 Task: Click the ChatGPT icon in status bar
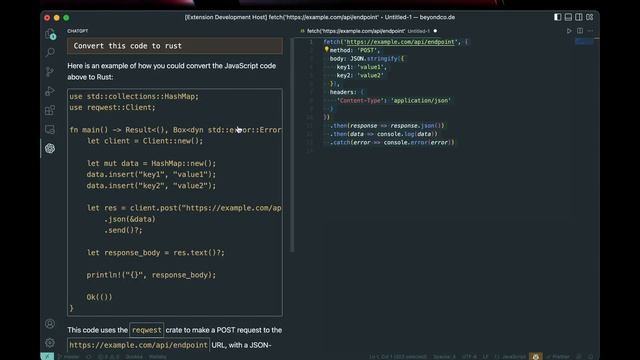click(536, 356)
